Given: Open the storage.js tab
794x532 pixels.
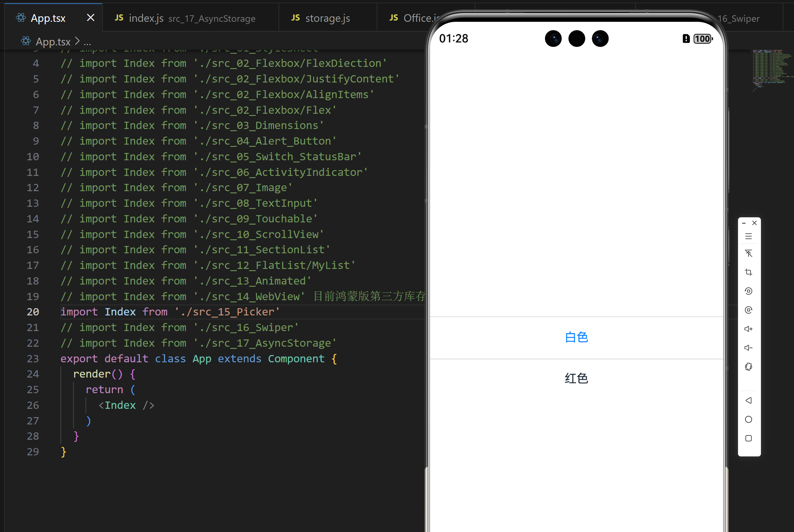Looking at the screenshot, I should [x=328, y=18].
